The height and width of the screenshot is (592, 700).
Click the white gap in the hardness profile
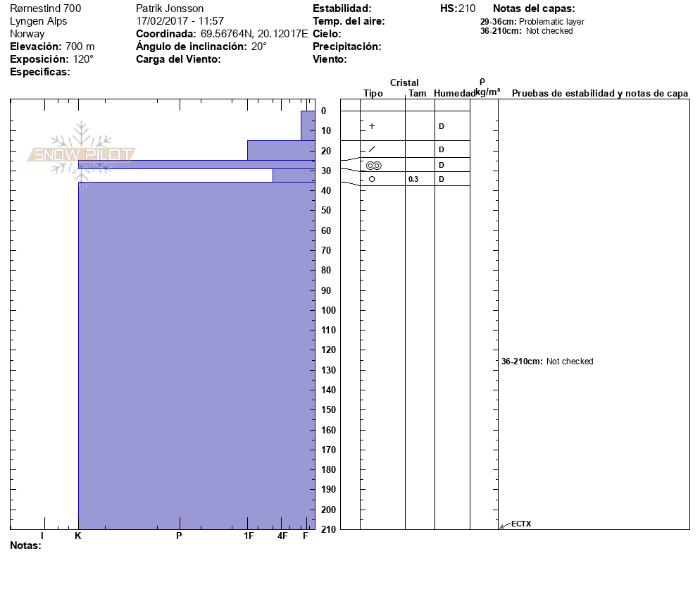[x=175, y=175]
